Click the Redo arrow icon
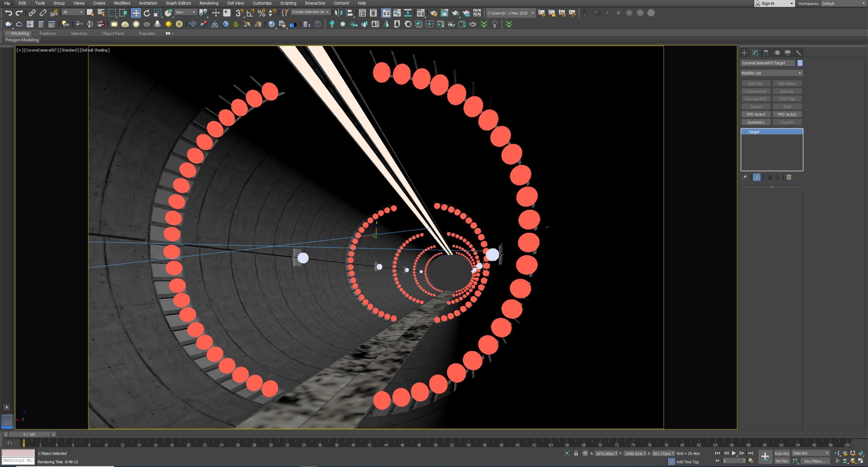This screenshot has width=868, height=467. click(19, 13)
